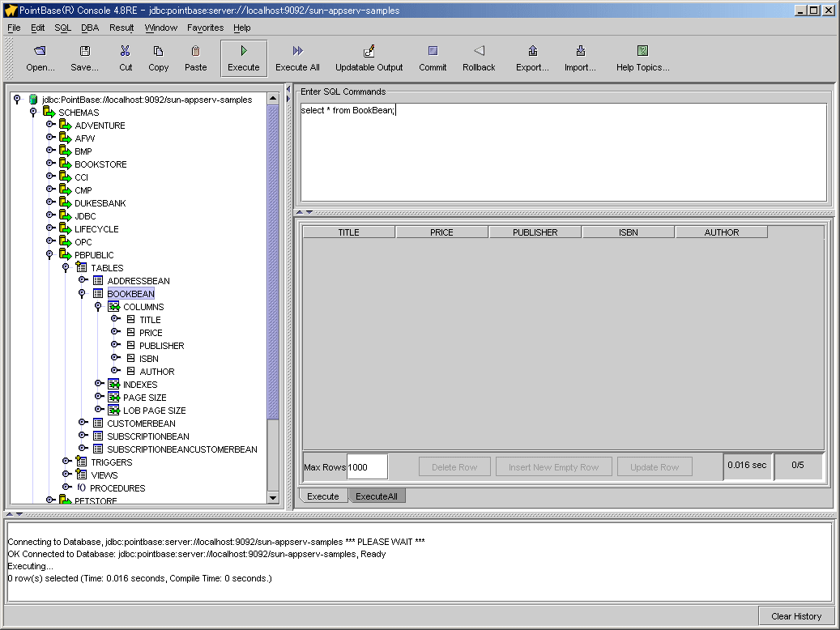Open the SQL menu

62,28
